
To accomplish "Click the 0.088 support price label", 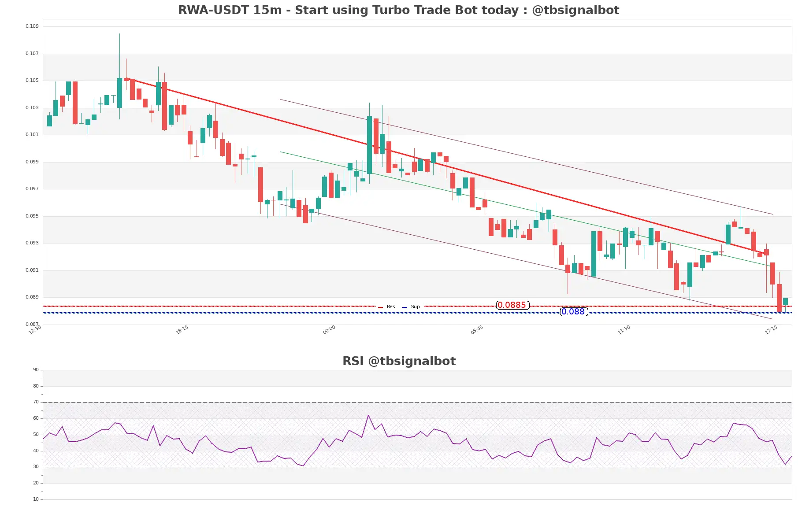I will click(574, 312).
